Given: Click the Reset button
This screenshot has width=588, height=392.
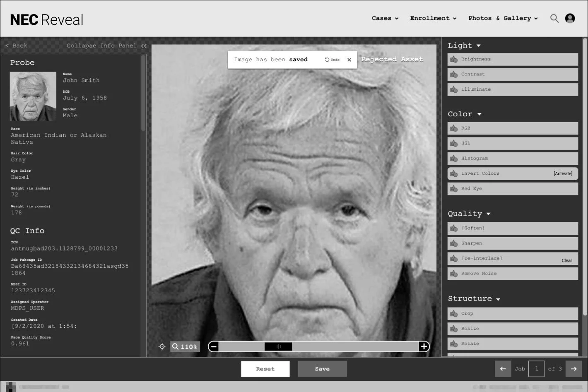Looking at the screenshot, I should 265,369.
